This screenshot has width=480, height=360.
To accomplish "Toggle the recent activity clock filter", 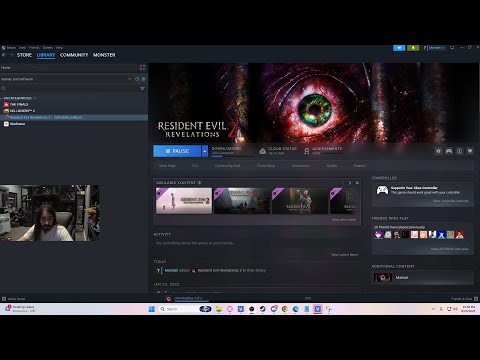I will click(x=137, y=79).
